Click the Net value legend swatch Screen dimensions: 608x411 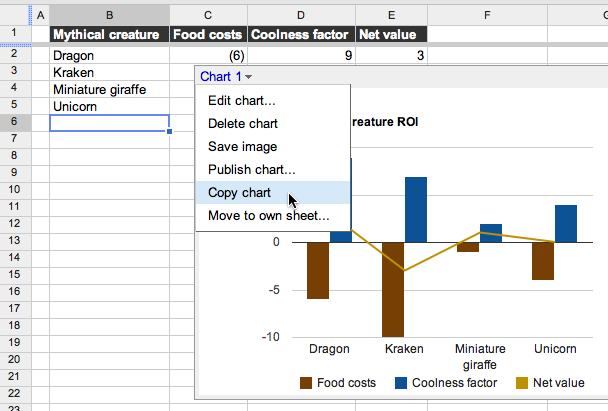tap(522, 382)
